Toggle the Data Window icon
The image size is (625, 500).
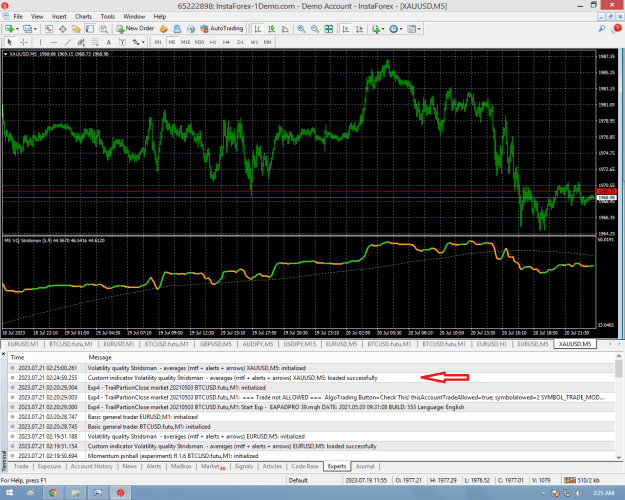pyautogui.click(x=63, y=29)
